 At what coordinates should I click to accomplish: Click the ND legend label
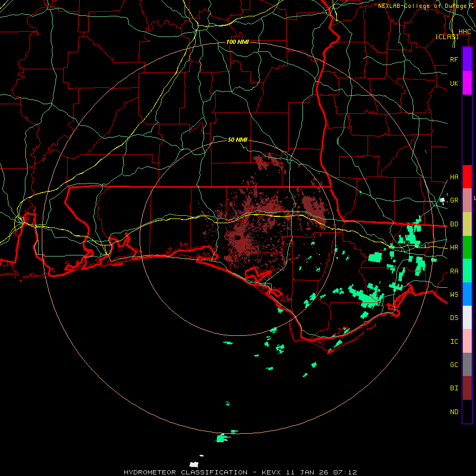pyautogui.click(x=454, y=412)
